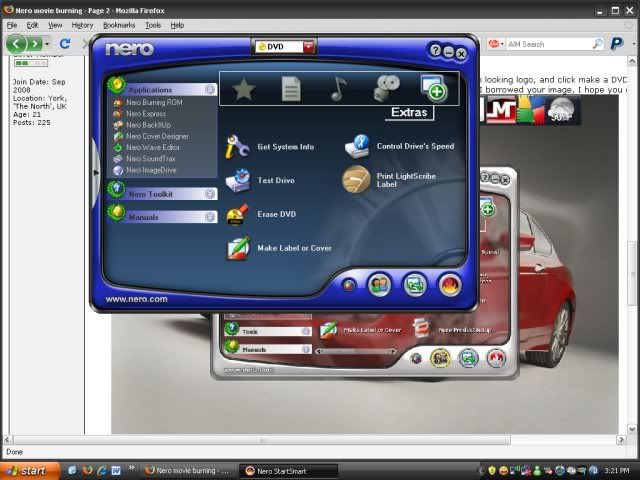Open Nero help question mark button
640x480 pixels.
(x=435, y=51)
